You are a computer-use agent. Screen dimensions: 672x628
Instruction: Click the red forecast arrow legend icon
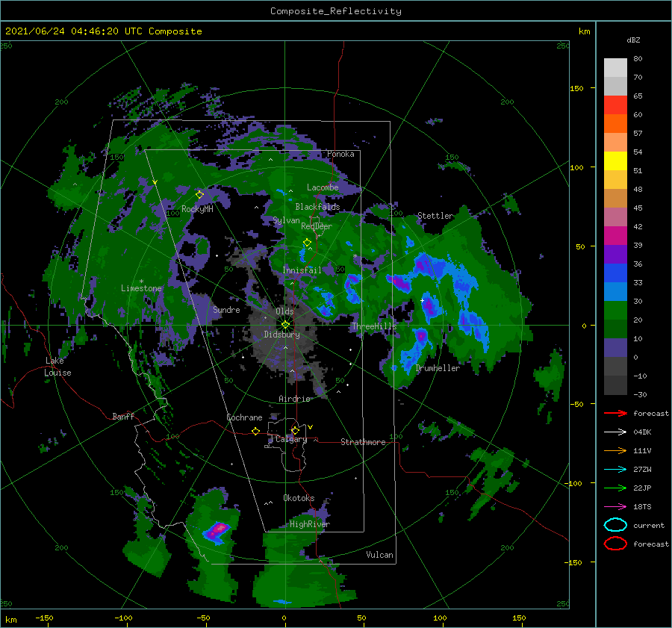[615, 413]
